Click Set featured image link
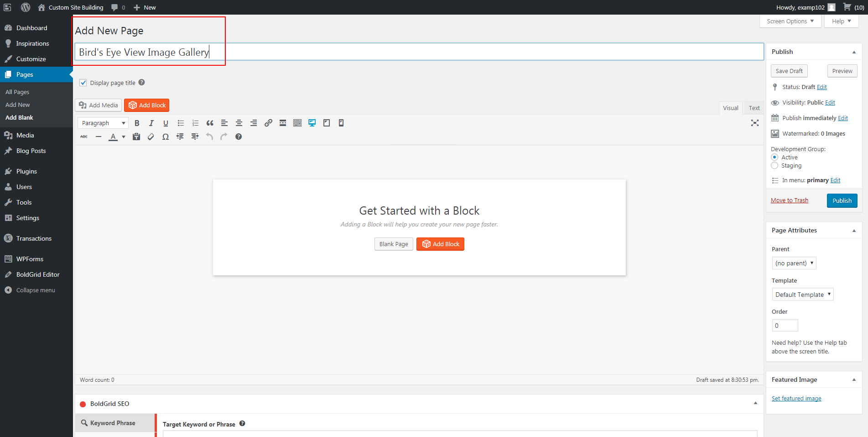The image size is (868, 437). click(796, 398)
